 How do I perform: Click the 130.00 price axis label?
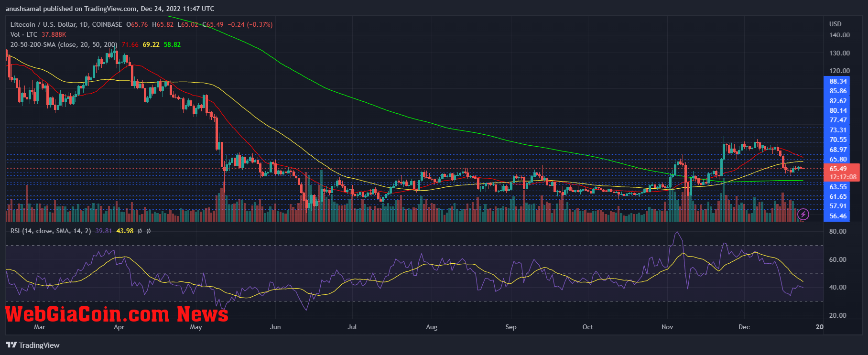[x=840, y=53]
